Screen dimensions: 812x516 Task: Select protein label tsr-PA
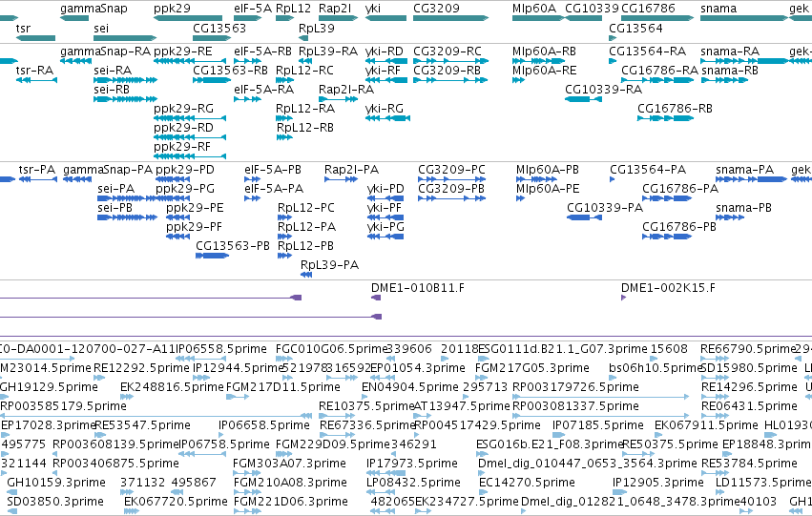[x=37, y=170]
